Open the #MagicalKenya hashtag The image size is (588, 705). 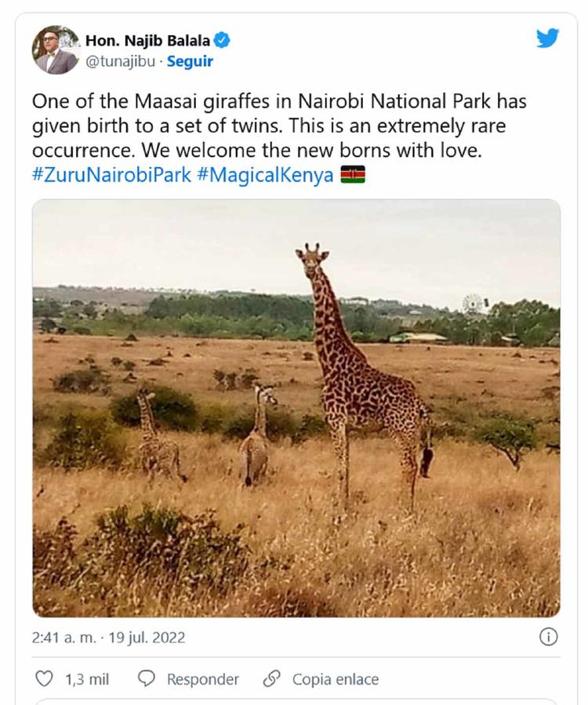pyautogui.click(x=265, y=174)
